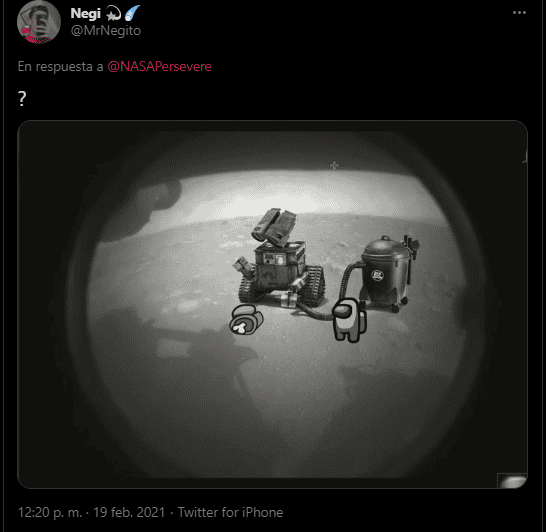
Task: Click the question mark tweet text
Action: coord(22,99)
